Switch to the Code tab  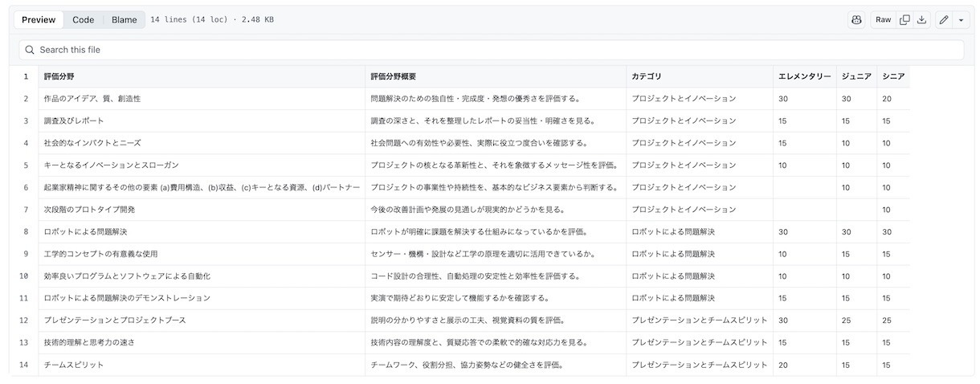[x=83, y=20]
